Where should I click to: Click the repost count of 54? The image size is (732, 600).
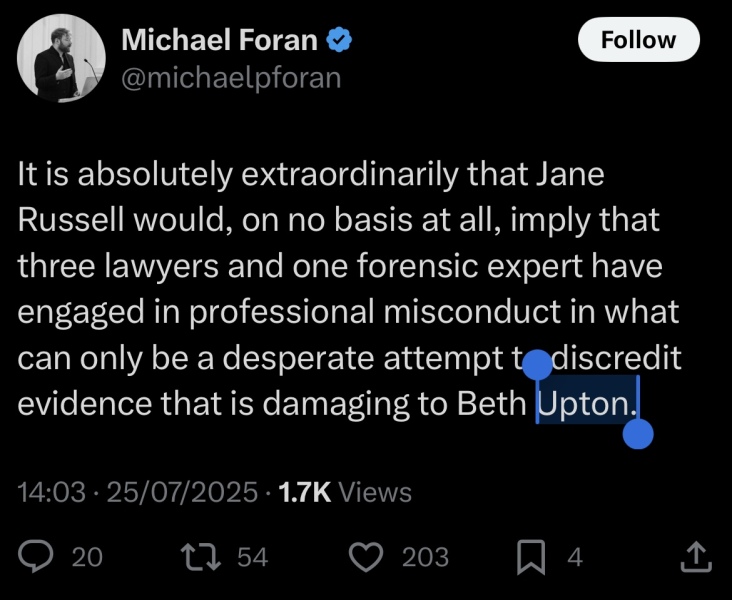pos(252,557)
